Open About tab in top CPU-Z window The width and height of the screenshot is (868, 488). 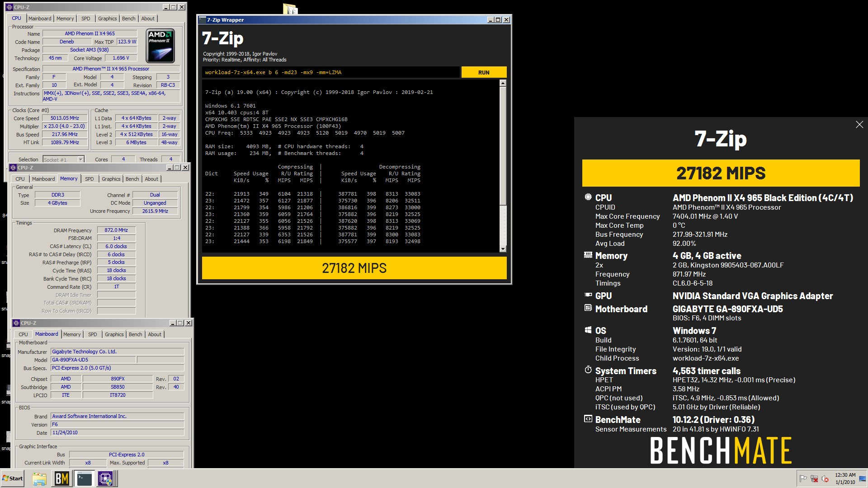pos(148,19)
